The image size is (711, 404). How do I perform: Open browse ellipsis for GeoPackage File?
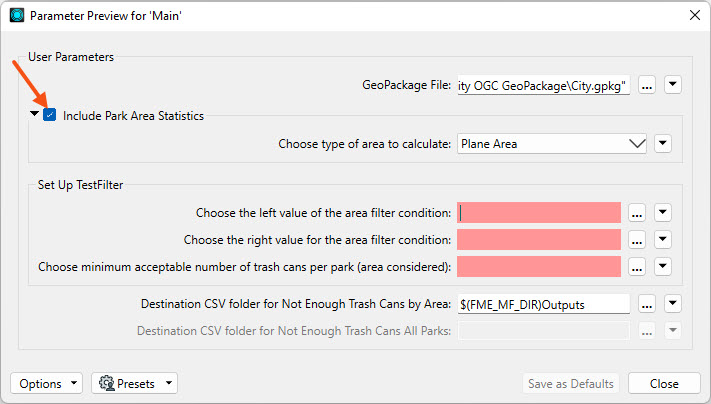pos(647,85)
